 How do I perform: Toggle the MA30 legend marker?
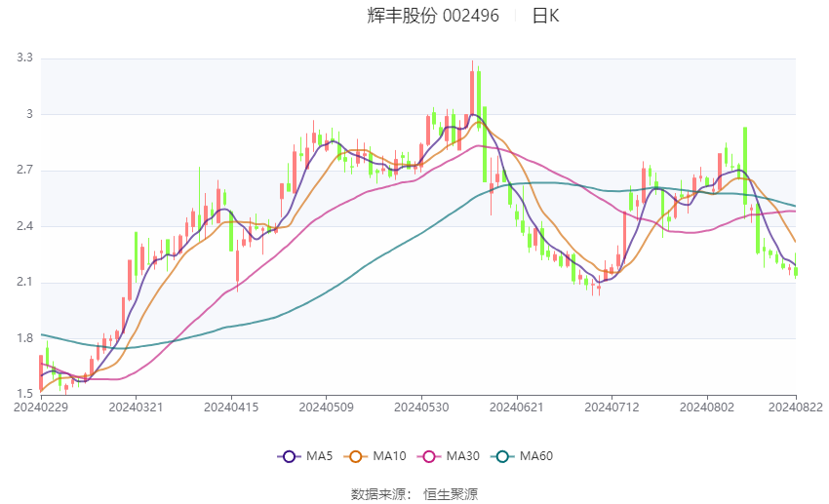(429, 456)
